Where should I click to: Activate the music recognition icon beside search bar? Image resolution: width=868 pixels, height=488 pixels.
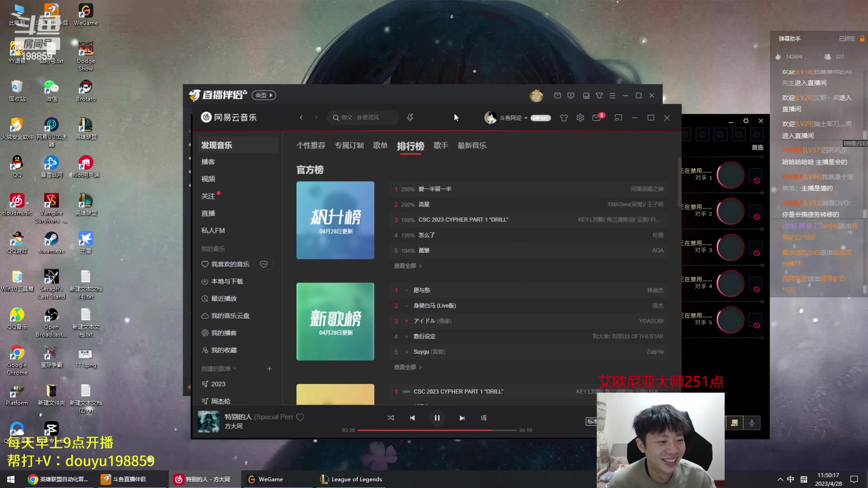pyautogui.click(x=410, y=117)
